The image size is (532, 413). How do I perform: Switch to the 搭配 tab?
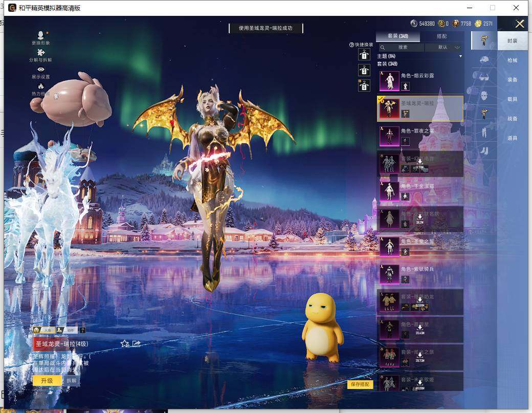pos(441,36)
